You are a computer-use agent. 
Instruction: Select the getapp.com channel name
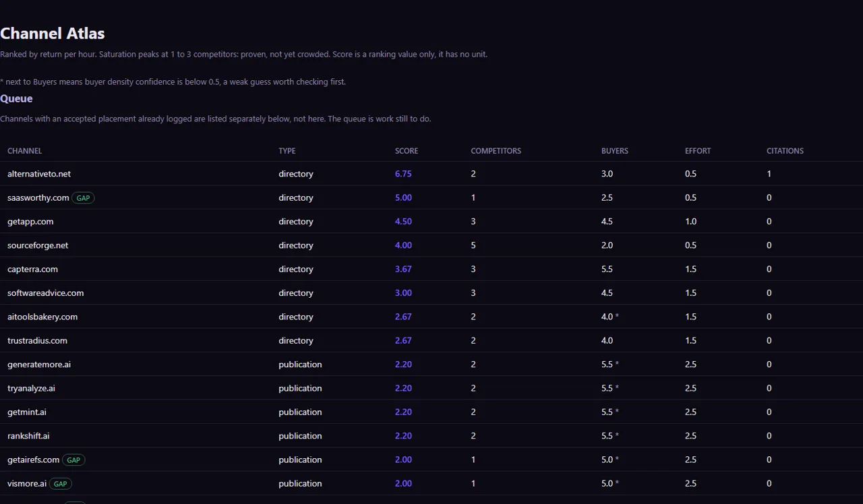30,222
